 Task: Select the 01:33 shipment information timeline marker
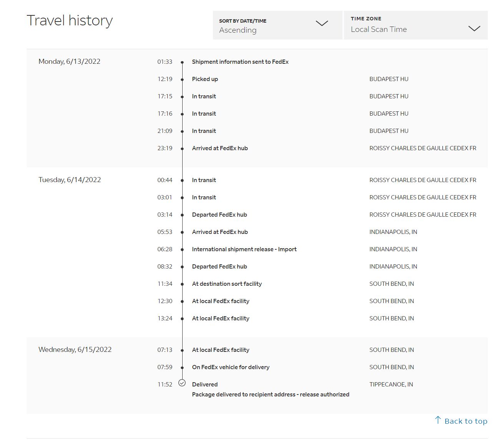[182, 62]
